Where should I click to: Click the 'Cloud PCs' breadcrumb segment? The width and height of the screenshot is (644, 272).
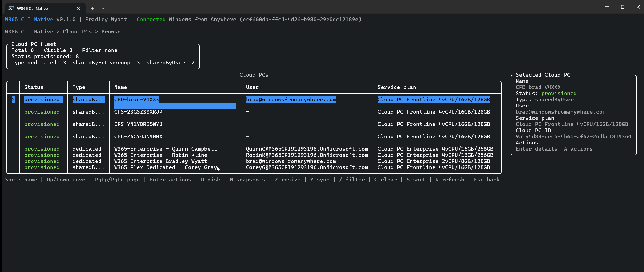pyautogui.click(x=77, y=32)
